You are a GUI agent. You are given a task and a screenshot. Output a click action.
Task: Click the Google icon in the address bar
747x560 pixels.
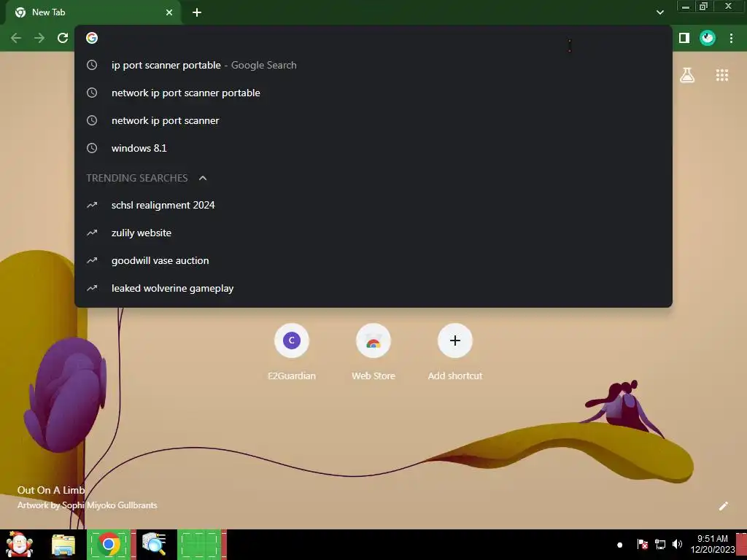click(92, 38)
